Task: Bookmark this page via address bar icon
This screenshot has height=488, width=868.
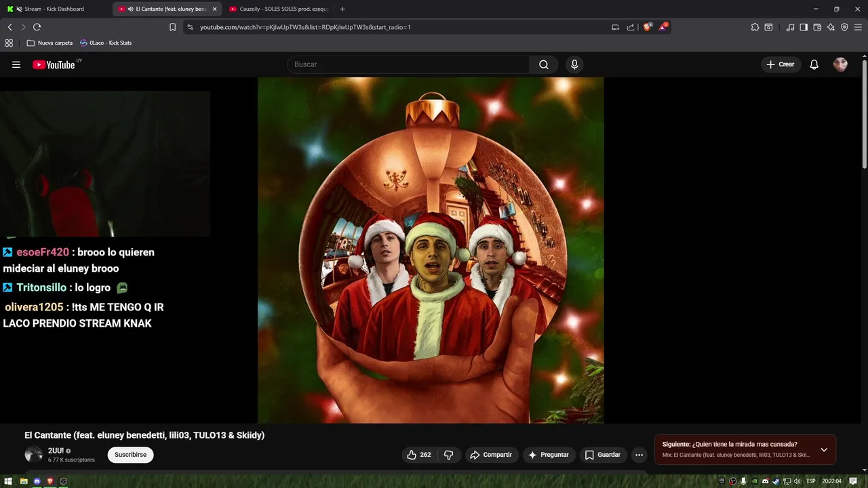Action: (x=172, y=27)
